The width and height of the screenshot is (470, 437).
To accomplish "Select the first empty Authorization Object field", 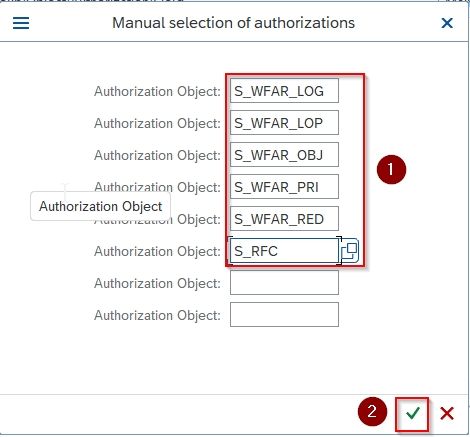I will click(284, 283).
